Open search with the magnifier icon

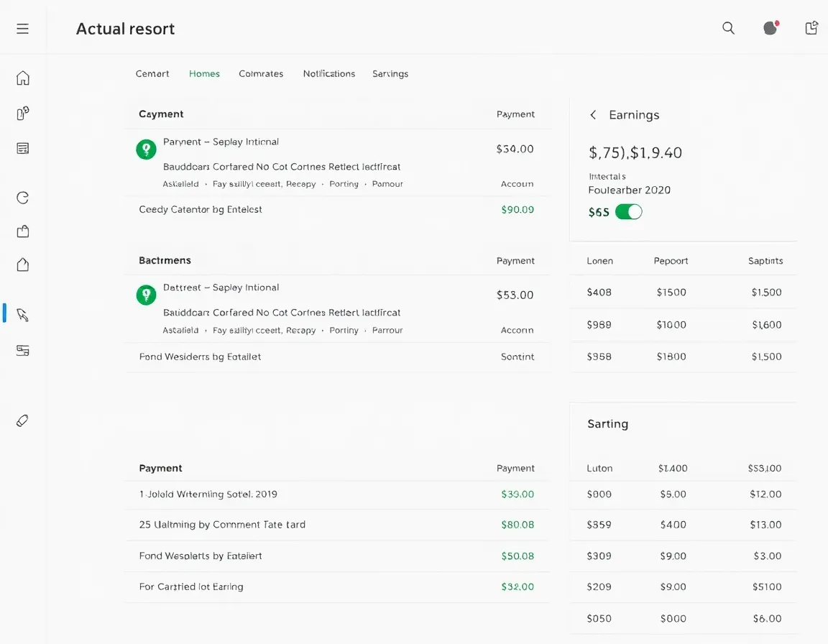728,28
